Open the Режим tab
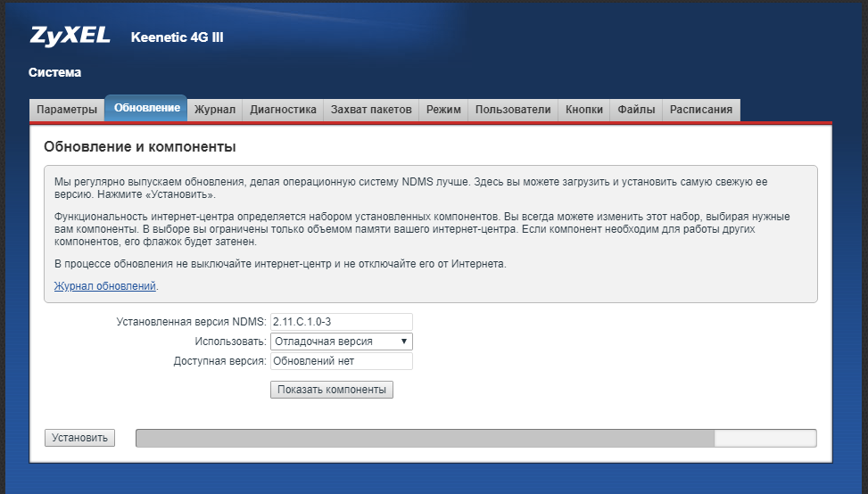Image resolution: width=868 pixels, height=494 pixels. click(443, 110)
